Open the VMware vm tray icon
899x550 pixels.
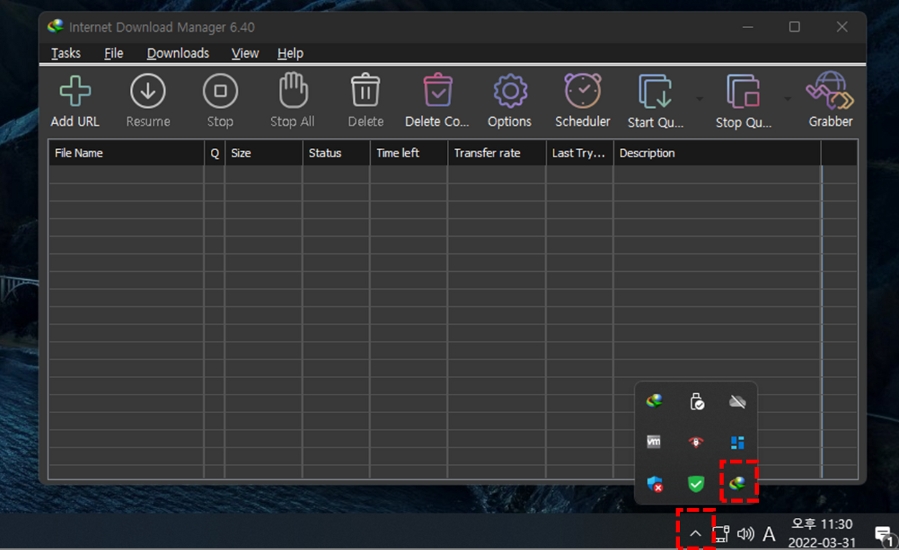pyautogui.click(x=654, y=442)
